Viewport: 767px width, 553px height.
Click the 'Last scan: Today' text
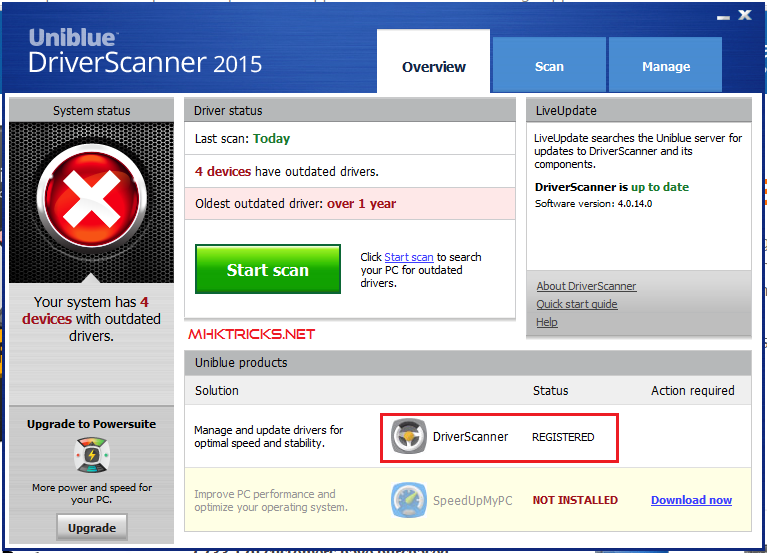242,139
